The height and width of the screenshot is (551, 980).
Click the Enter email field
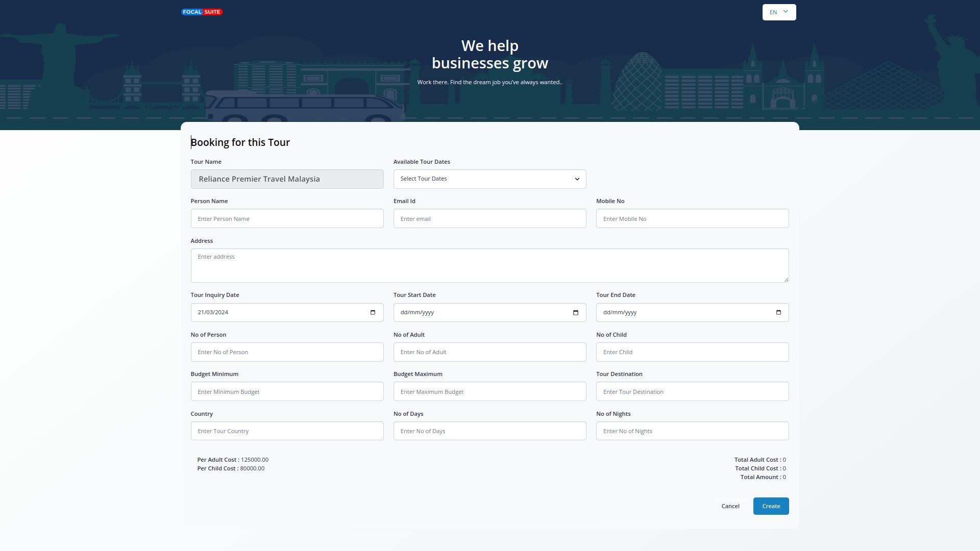coord(489,219)
